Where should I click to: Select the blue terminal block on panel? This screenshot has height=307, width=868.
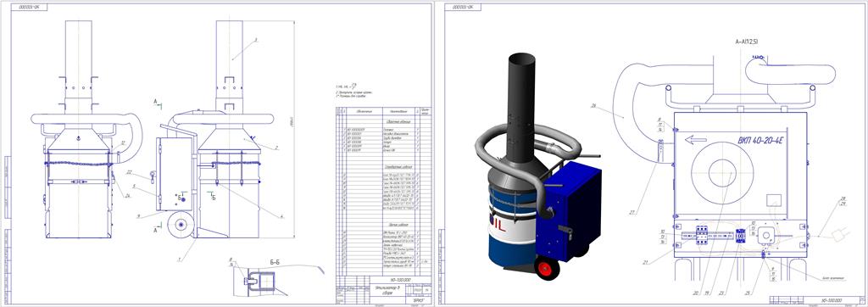click(x=740, y=236)
